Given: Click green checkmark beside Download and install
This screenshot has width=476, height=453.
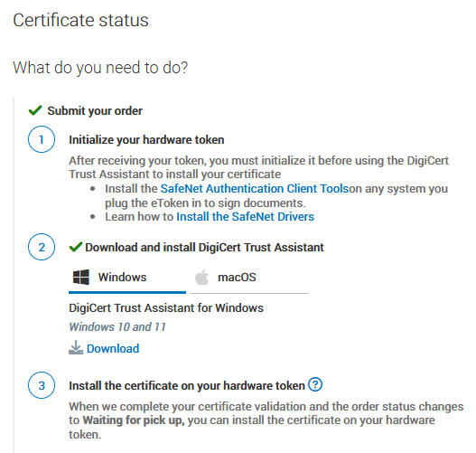Looking at the screenshot, I should coord(76,247).
